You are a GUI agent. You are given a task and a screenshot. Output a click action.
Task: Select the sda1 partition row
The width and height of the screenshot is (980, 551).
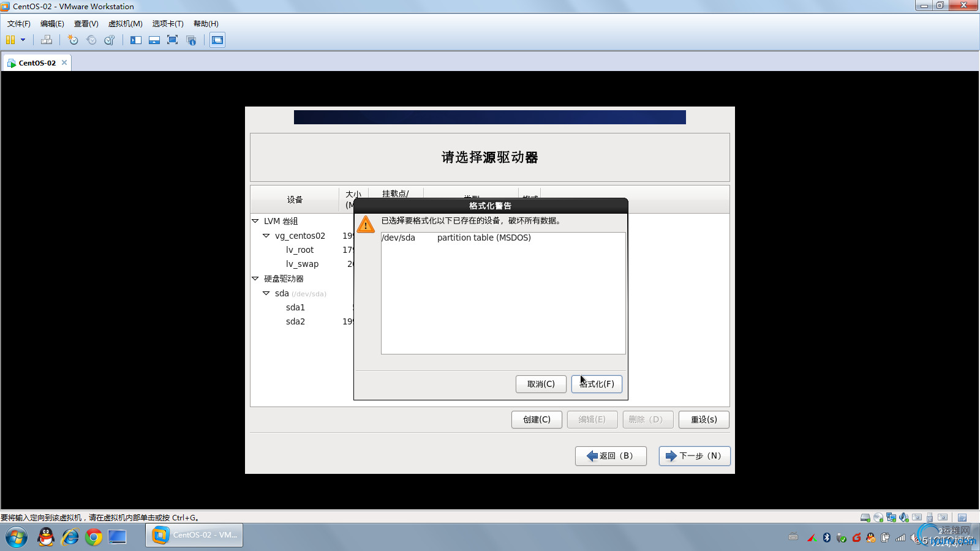295,307
